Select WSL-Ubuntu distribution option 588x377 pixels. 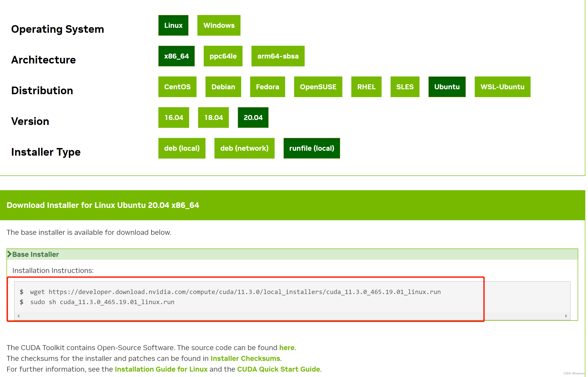(502, 87)
